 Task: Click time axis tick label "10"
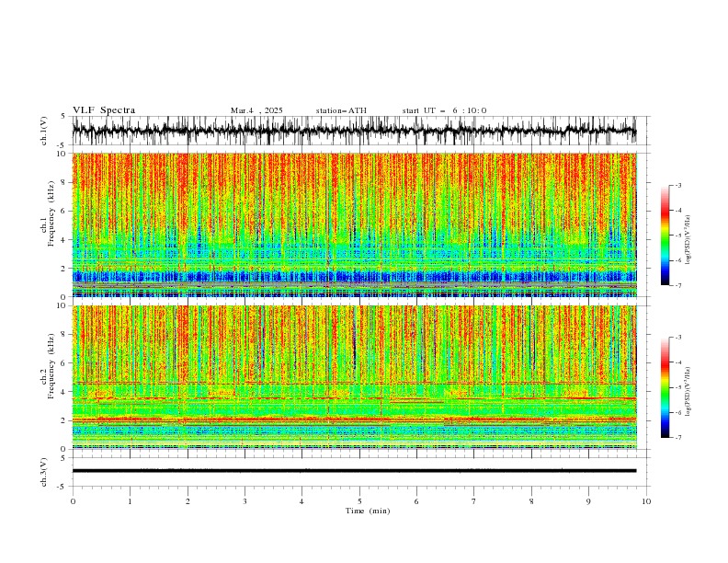(x=646, y=501)
